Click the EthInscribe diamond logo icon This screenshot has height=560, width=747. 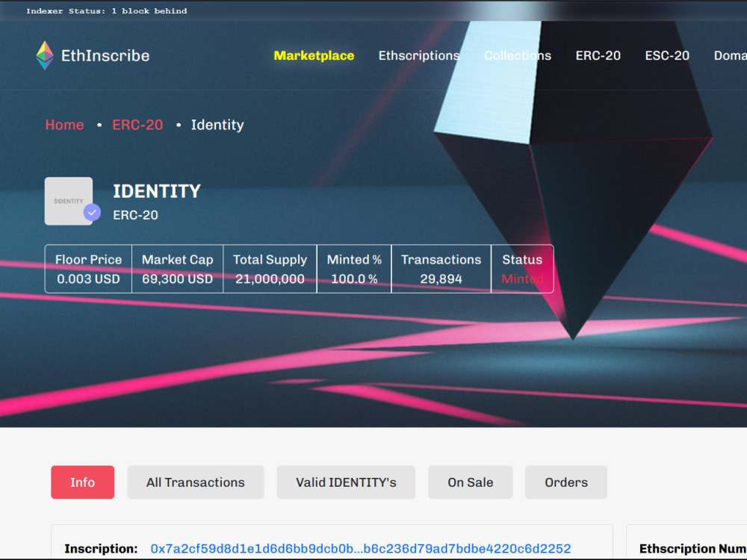45,55
